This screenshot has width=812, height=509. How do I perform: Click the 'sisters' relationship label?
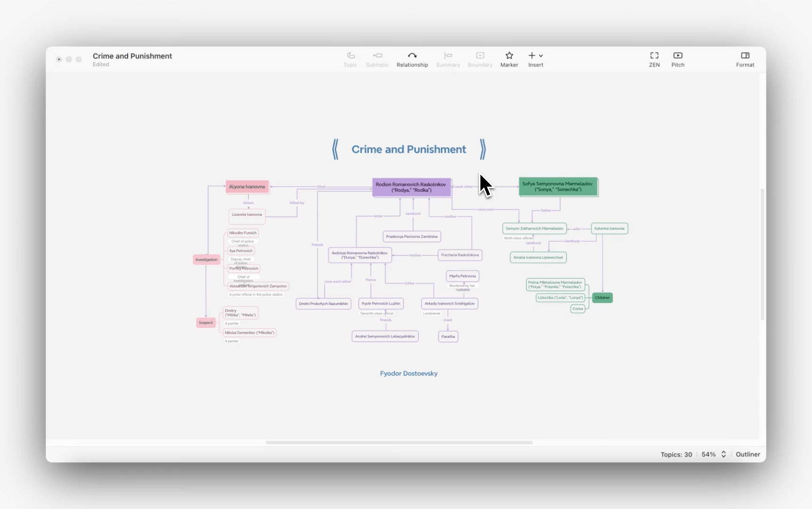pos(248,203)
